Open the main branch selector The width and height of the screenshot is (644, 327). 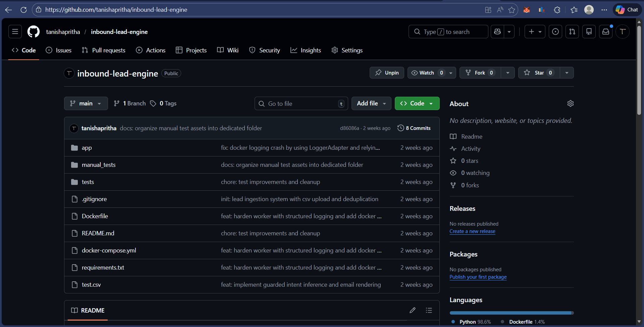pyautogui.click(x=86, y=103)
